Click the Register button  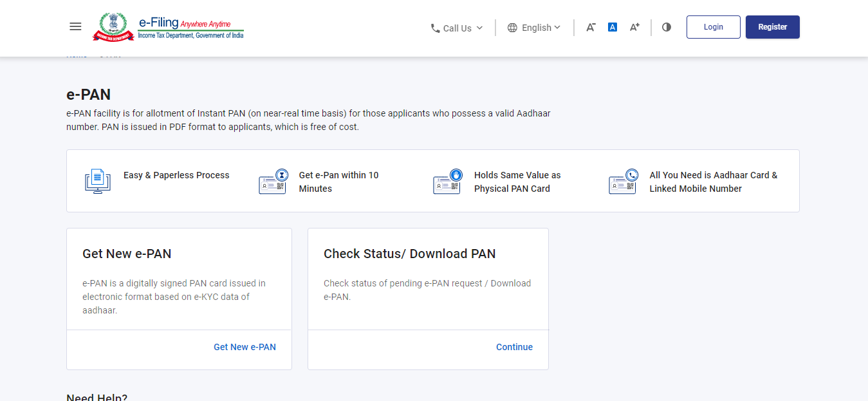tap(772, 26)
